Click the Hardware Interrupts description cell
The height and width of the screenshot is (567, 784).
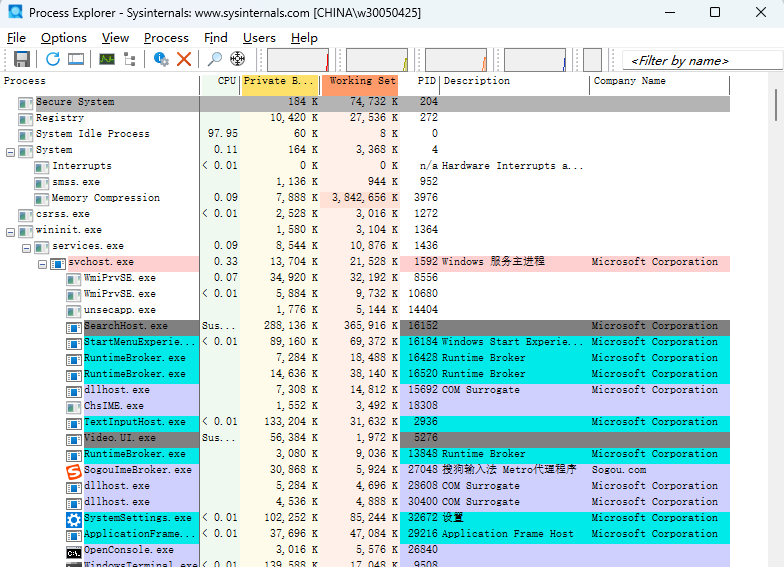(512, 166)
